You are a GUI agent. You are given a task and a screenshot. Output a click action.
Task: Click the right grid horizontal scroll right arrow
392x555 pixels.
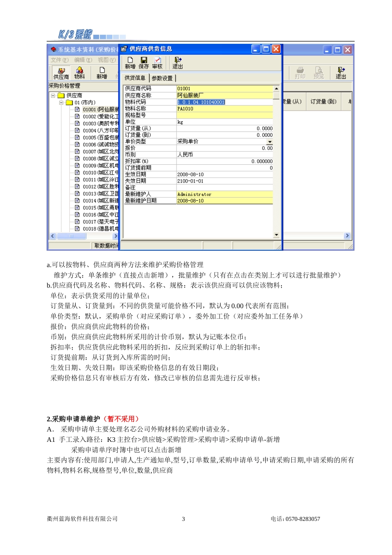347,236
